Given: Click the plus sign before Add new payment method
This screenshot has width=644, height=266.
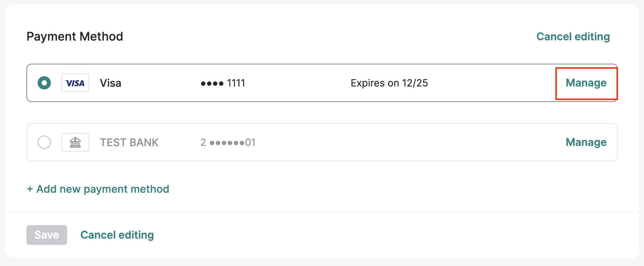Looking at the screenshot, I should click(x=30, y=189).
